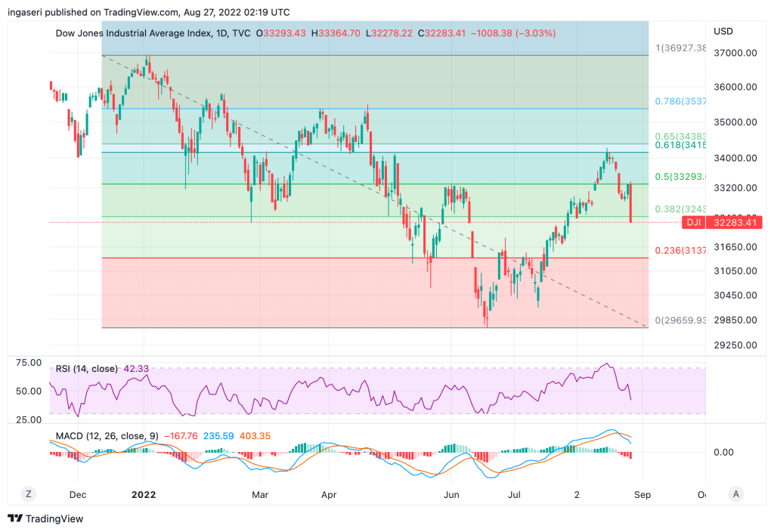Click the close value C32283.41
Image resolution: width=774 pixels, height=532 pixels.
[x=441, y=33]
